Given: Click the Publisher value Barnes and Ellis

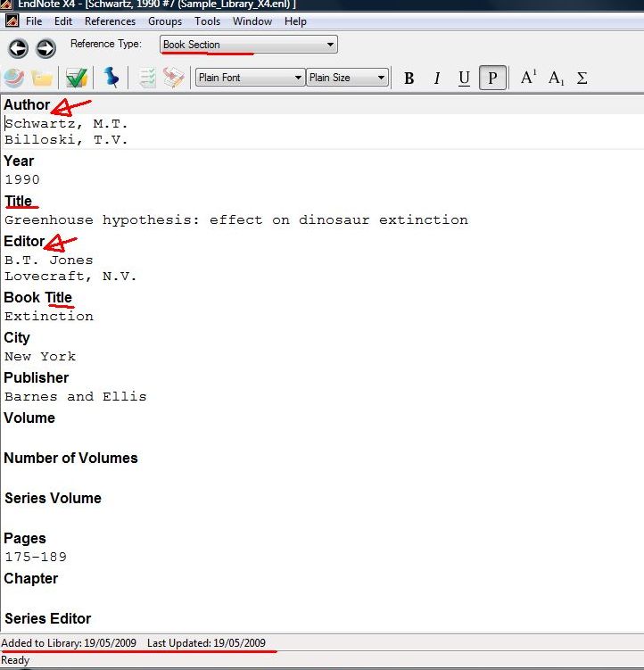Looking at the screenshot, I should (76, 396).
